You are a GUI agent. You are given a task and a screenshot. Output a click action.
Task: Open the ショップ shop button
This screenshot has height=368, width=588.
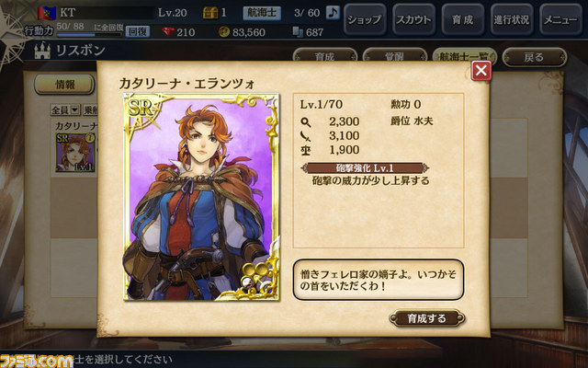(x=365, y=19)
